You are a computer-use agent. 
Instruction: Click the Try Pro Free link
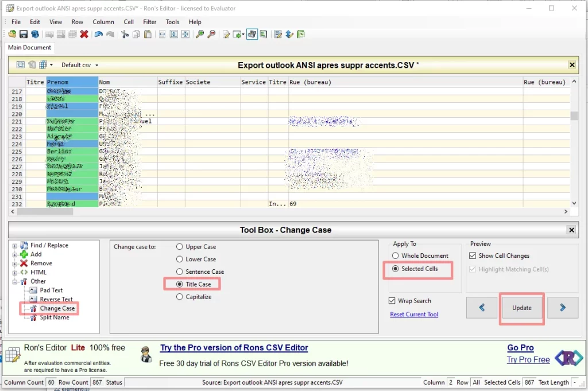pyautogui.click(x=528, y=359)
